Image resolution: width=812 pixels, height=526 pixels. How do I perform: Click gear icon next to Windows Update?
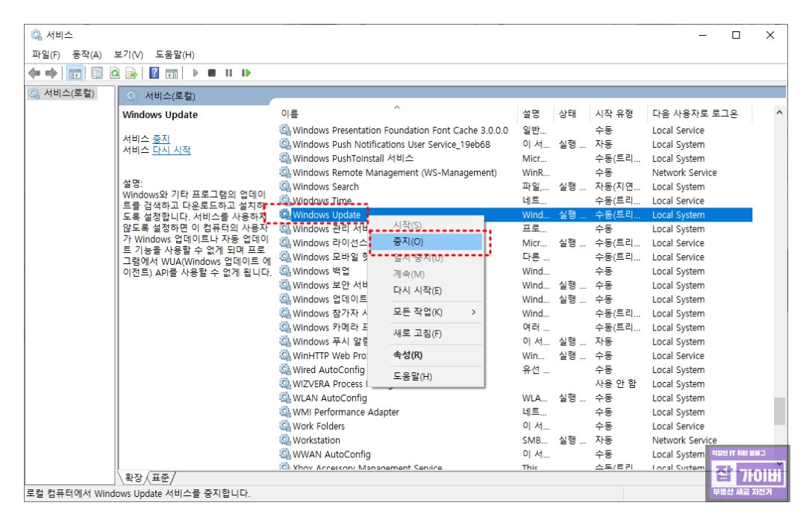pos(285,214)
